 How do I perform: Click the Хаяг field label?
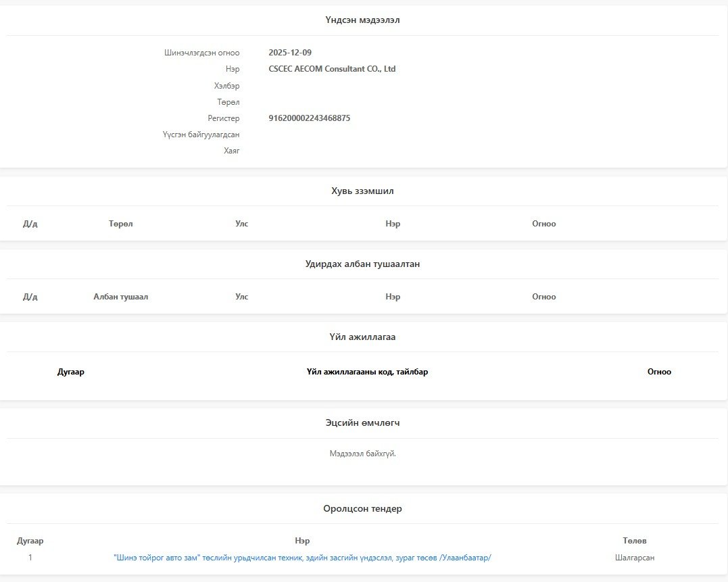tap(231, 151)
